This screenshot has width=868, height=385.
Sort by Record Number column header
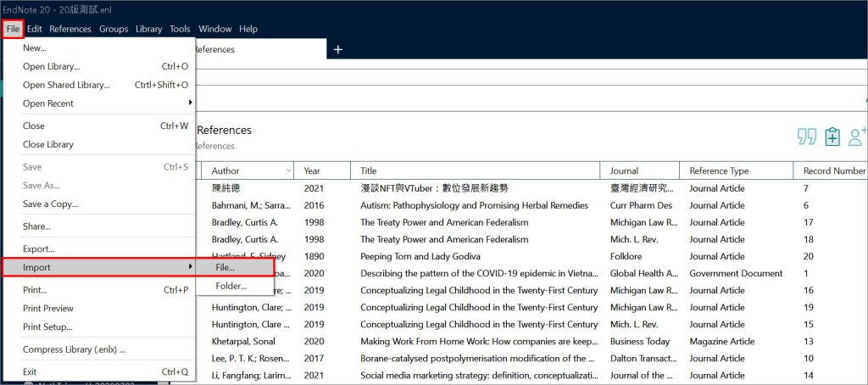831,171
